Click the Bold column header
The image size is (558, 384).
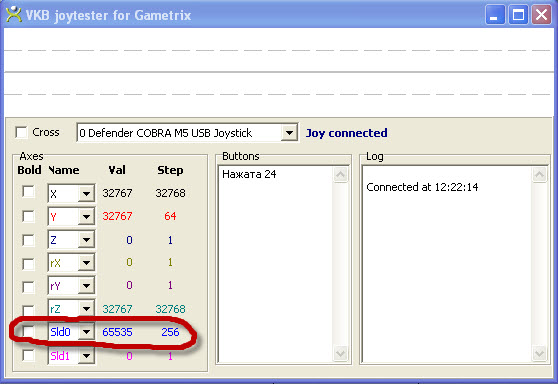click(29, 170)
